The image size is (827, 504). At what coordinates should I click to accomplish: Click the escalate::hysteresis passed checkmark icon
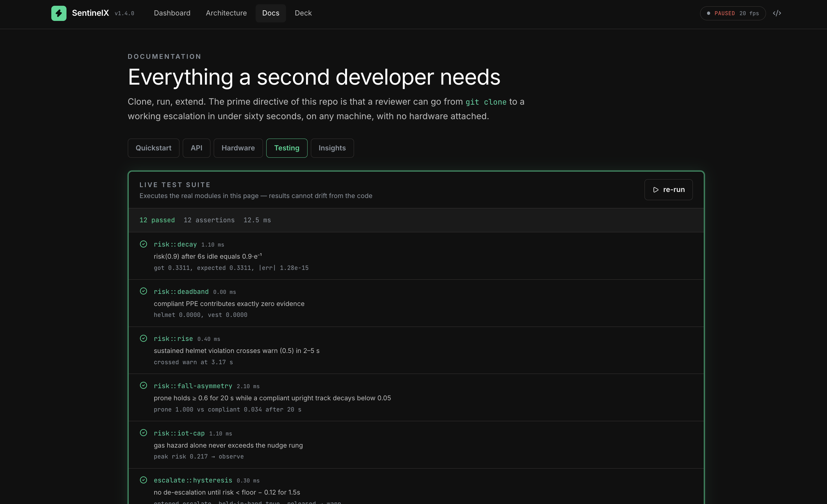coord(143,480)
